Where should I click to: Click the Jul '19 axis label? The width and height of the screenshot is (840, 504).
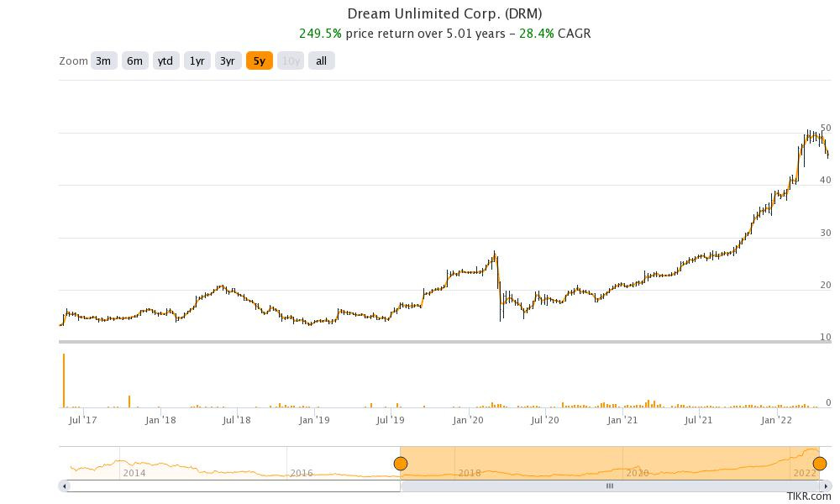[390, 421]
